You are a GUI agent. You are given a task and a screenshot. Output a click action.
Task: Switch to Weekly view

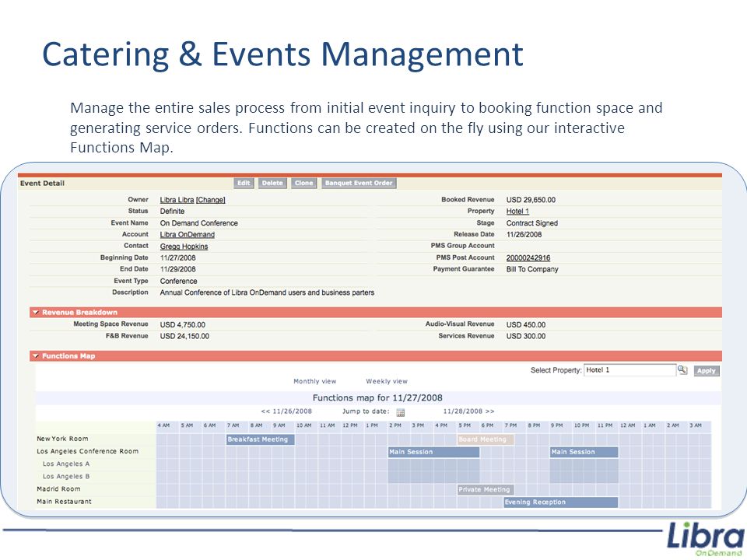pyautogui.click(x=387, y=381)
